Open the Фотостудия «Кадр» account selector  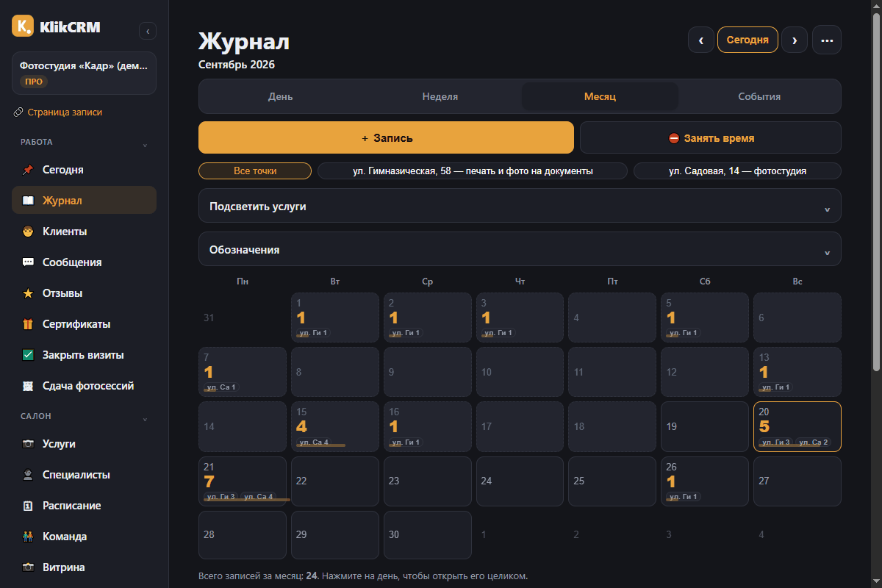[x=84, y=73]
